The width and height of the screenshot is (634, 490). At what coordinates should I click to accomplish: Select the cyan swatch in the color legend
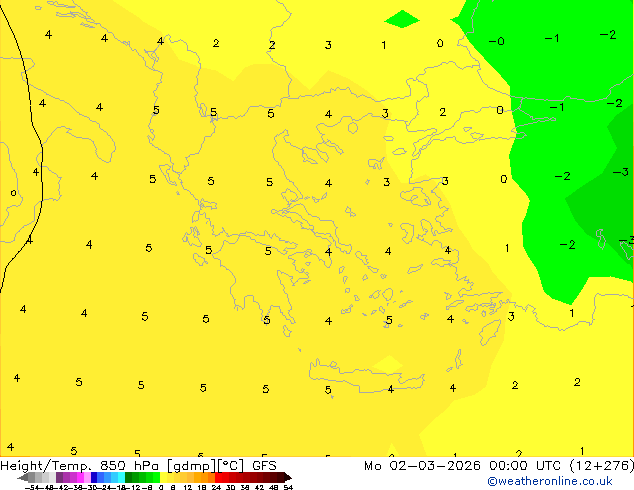pos(121,477)
